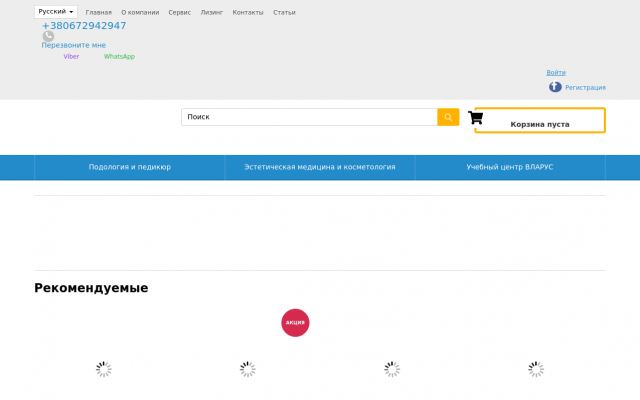Click the yellow search magnifier button
Viewport: 640px width, 400px height.
tap(448, 117)
